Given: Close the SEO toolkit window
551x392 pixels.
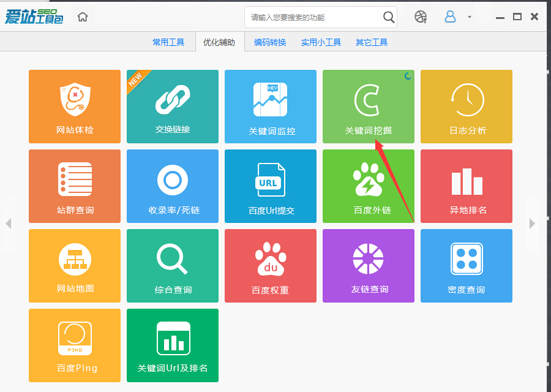Looking at the screenshot, I should [x=534, y=17].
